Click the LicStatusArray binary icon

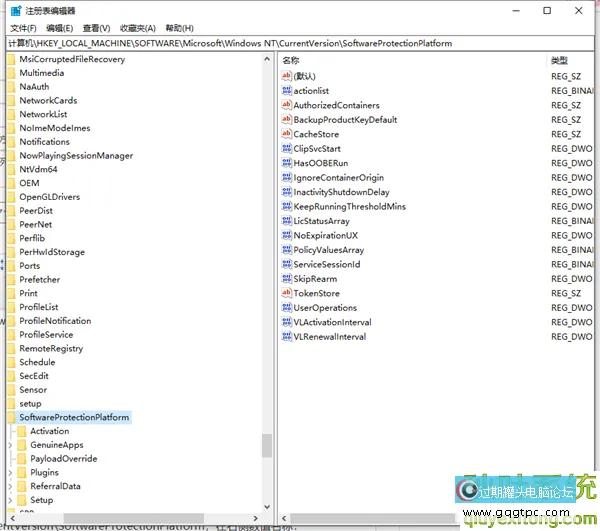coord(287,221)
